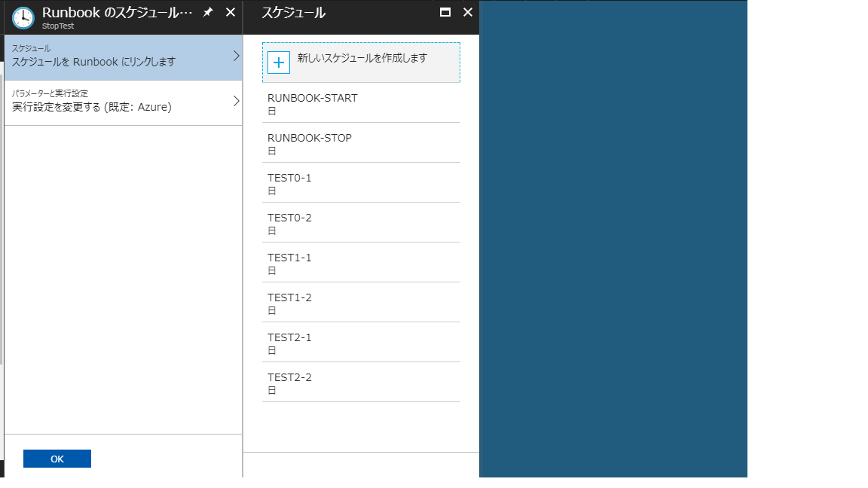Close the スケジュール blade

click(x=468, y=12)
